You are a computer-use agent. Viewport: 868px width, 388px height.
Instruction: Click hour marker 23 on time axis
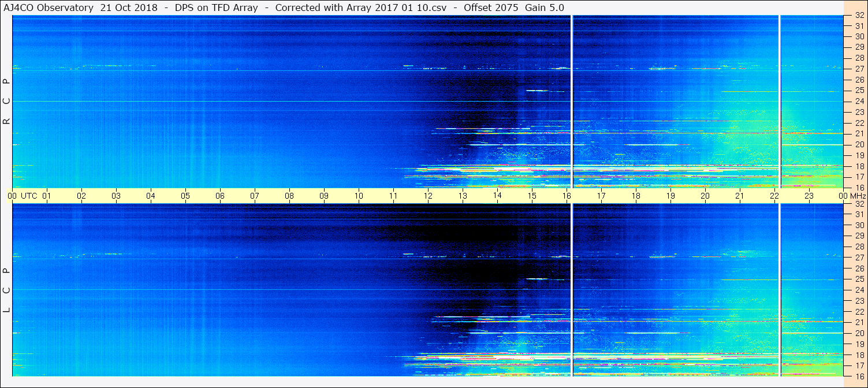click(x=809, y=196)
